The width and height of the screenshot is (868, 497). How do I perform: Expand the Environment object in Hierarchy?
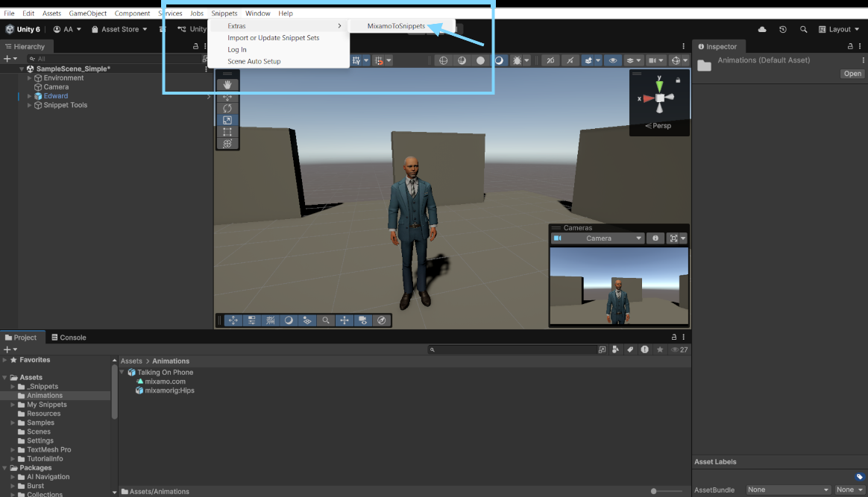[29, 78]
